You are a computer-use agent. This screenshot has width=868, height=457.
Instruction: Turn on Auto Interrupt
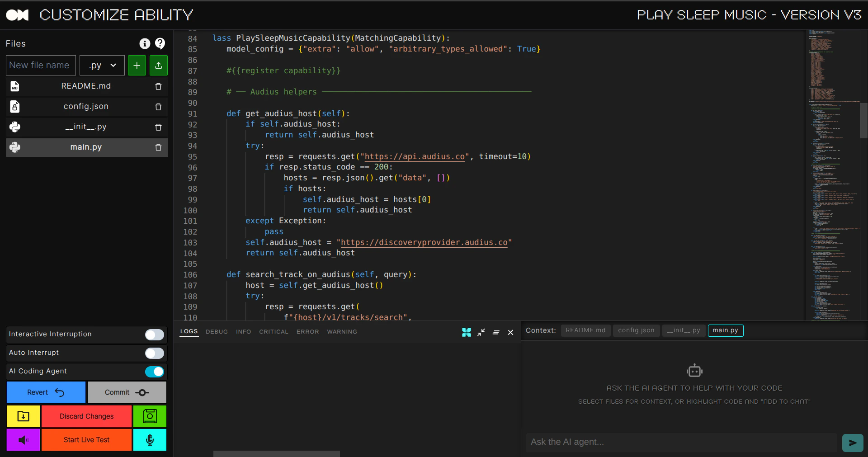(x=154, y=353)
